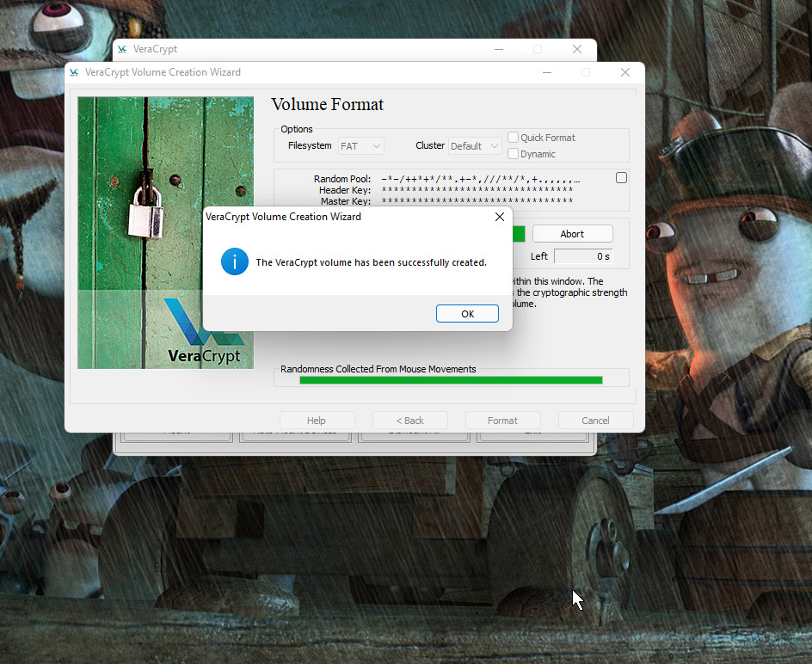Image resolution: width=812 pixels, height=664 pixels.
Task: Confirm the success message with OK
Action: pos(467,313)
